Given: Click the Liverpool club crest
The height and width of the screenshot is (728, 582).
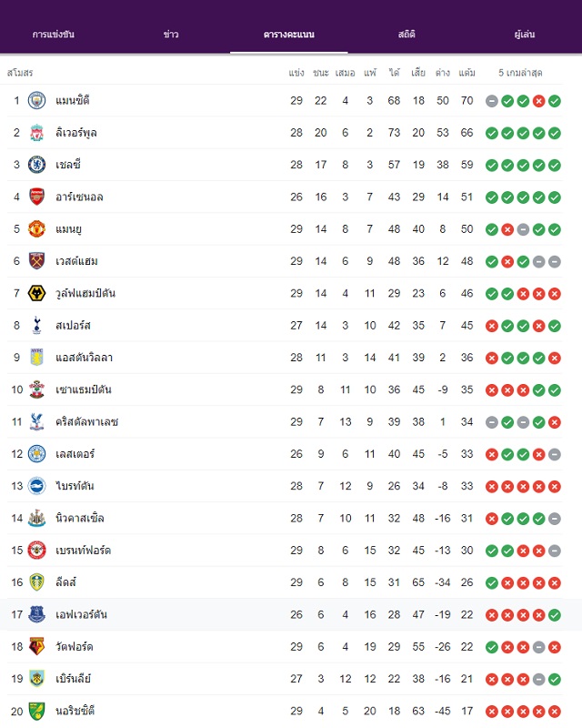Looking at the screenshot, I should pyautogui.click(x=36, y=133).
